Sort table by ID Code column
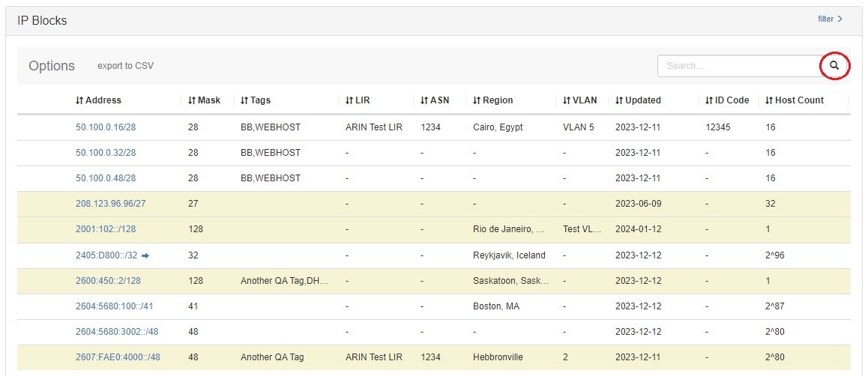The width and height of the screenshot is (868, 376). [726, 100]
